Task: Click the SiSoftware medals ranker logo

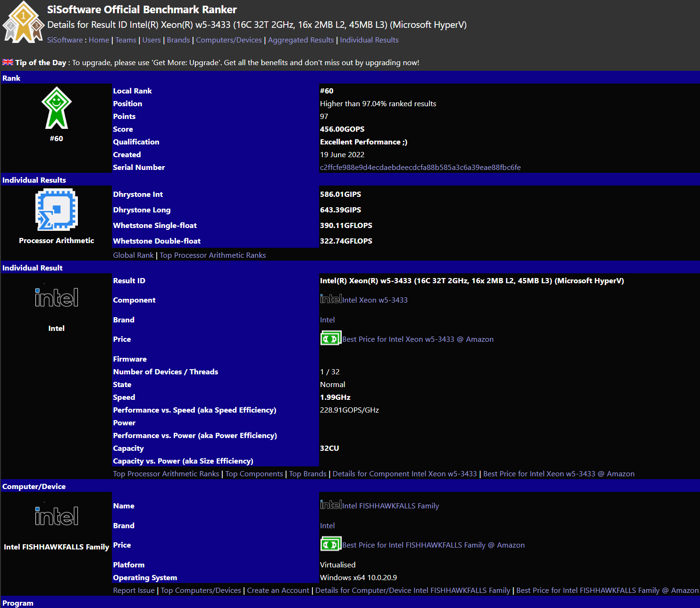Action: tap(23, 22)
